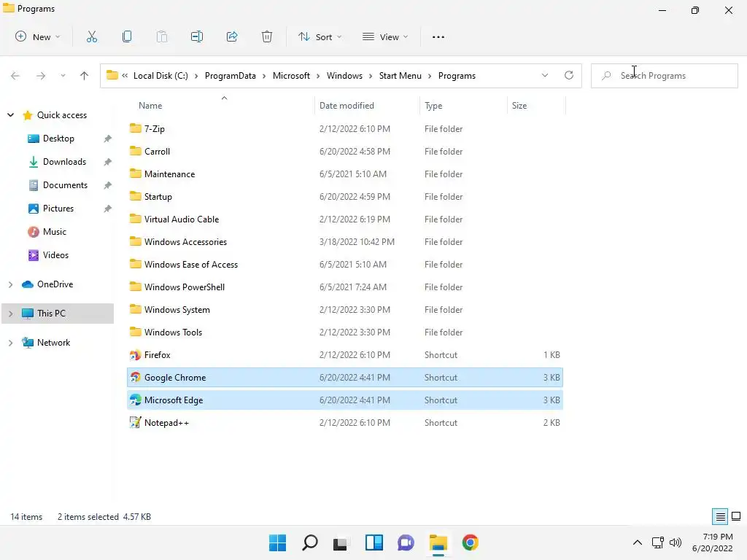Select Virtual Audio Cable folder
747x560 pixels.
(345, 219)
